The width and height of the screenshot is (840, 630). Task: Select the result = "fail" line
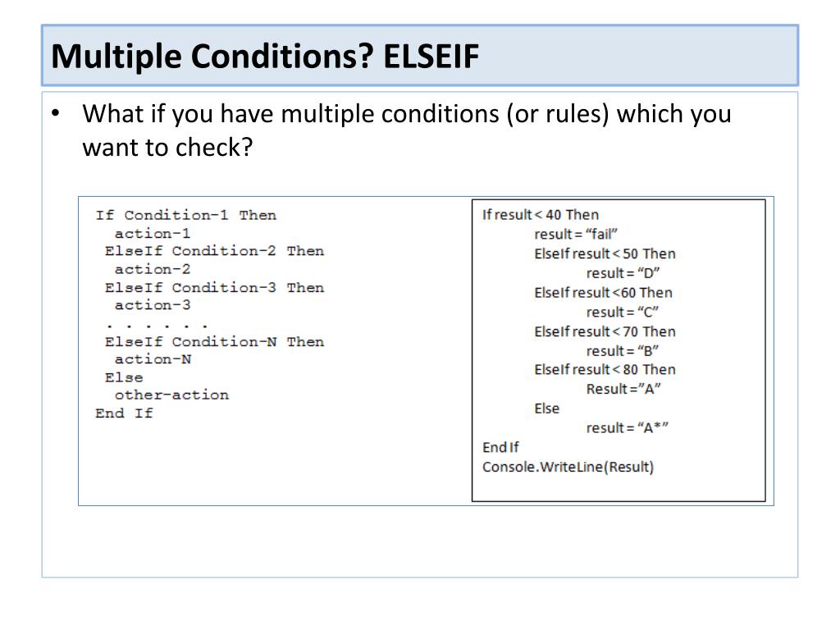click(576, 234)
